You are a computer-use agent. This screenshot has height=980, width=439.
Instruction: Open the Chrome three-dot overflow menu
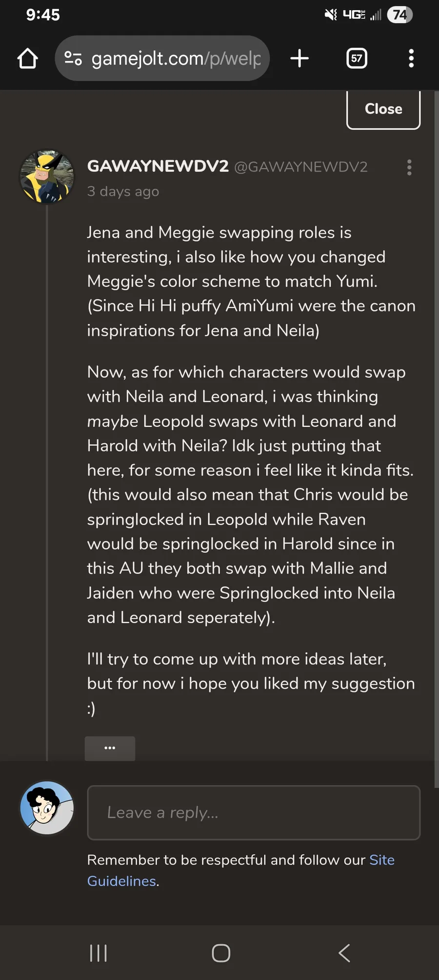pos(411,59)
